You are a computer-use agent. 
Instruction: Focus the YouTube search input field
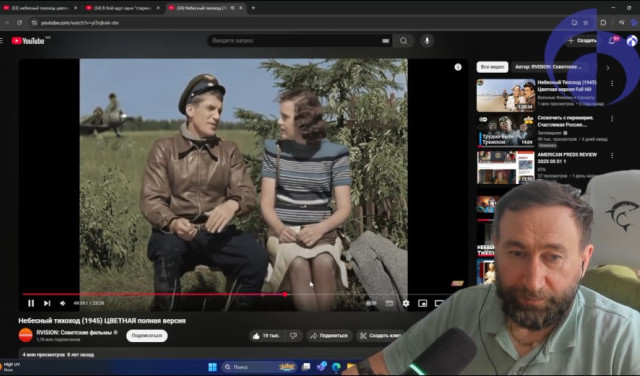(300, 40)
